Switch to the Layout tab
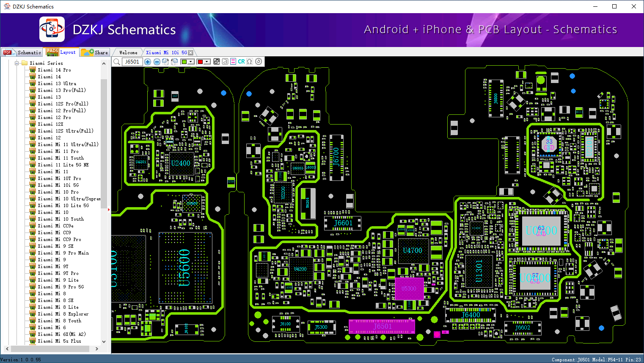644x363 pixels. tap(61, 52)
